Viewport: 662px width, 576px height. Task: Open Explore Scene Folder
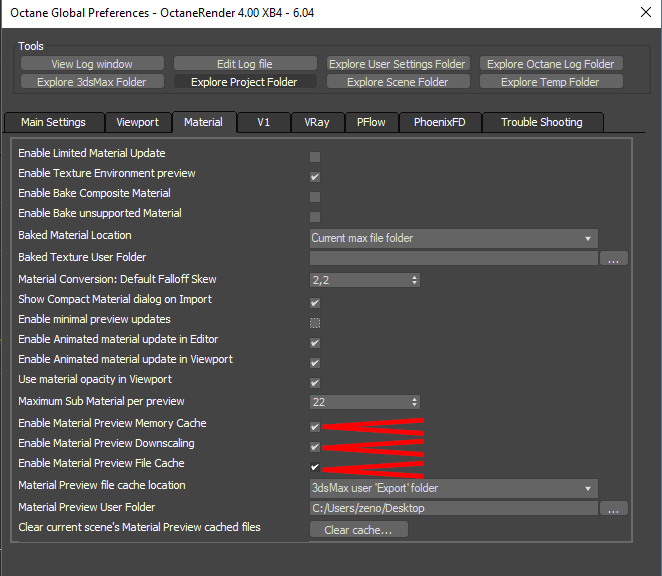pyautogui.click(x=398, y=82)
